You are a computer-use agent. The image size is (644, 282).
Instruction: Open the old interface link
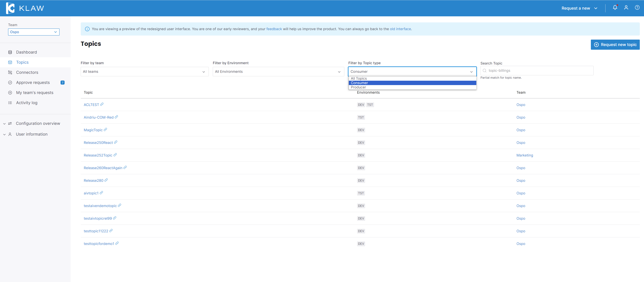pos(400,29)
